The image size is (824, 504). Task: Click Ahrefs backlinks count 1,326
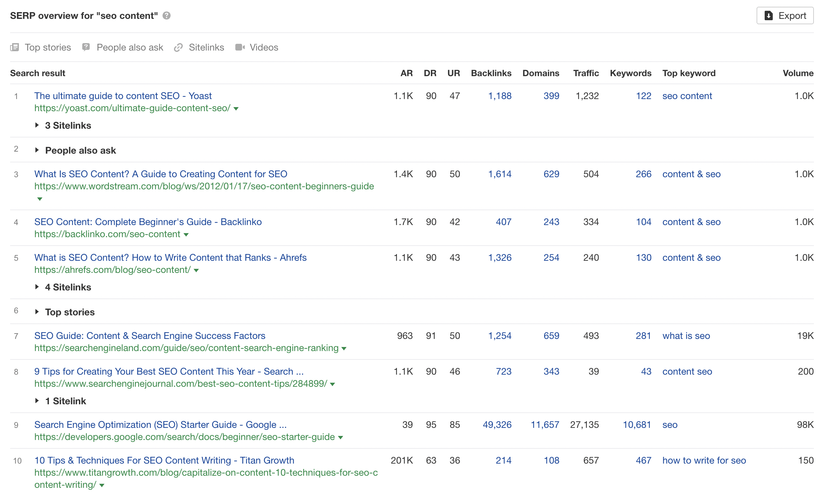500,257
